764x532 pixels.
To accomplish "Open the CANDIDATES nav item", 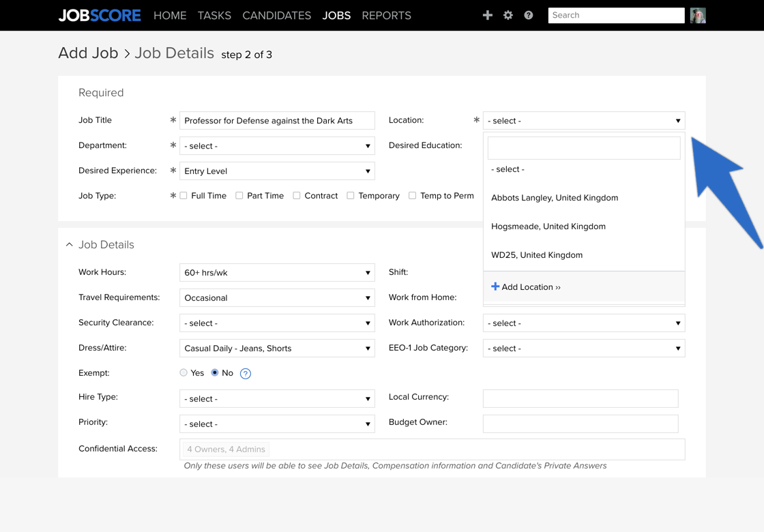I will [x=277, y=16].
